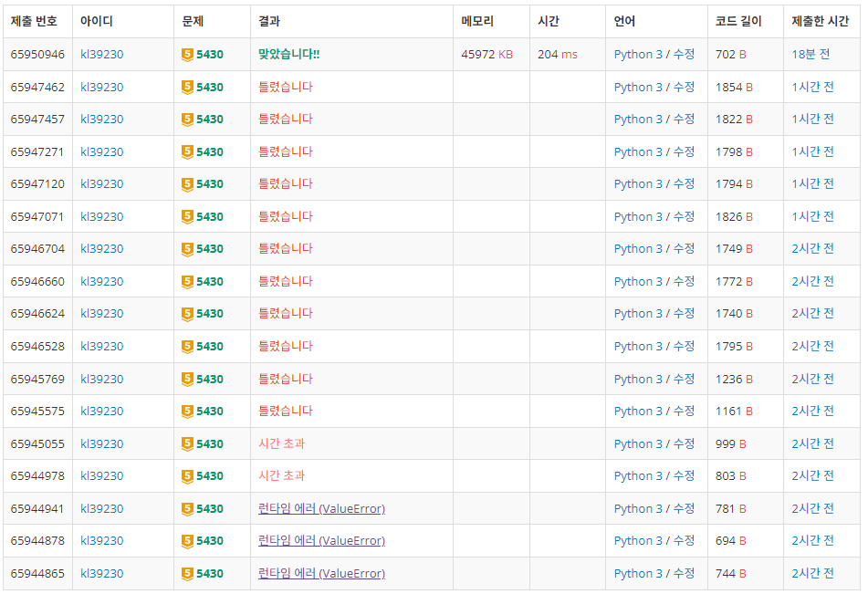The width and height of the screenshot is (868, 594).
Task: Click the tier badge icon in row 65945055
Action: tap(188, 443)
